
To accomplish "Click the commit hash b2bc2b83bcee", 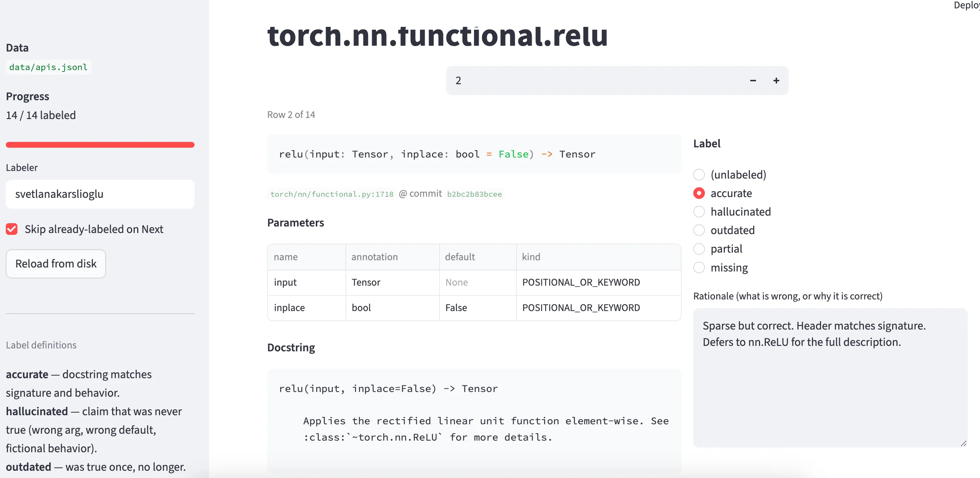I will click(474, 194).
